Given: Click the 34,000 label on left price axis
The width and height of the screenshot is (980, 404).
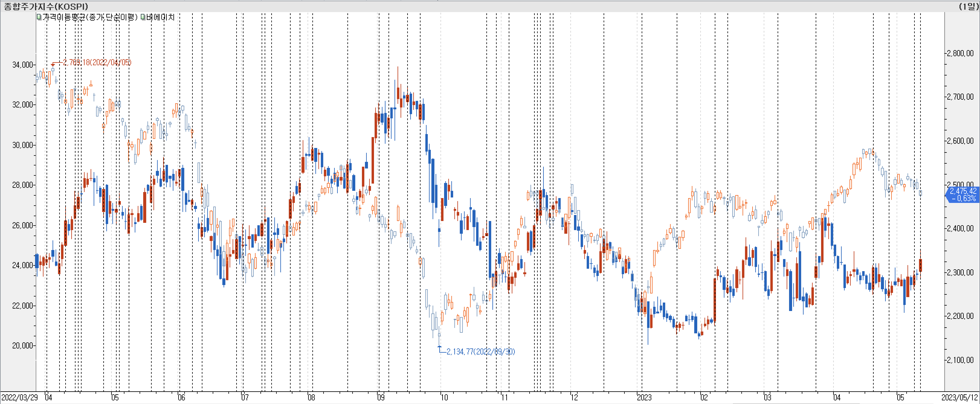Looking at the screenshot, I should (x=23, y=65).
